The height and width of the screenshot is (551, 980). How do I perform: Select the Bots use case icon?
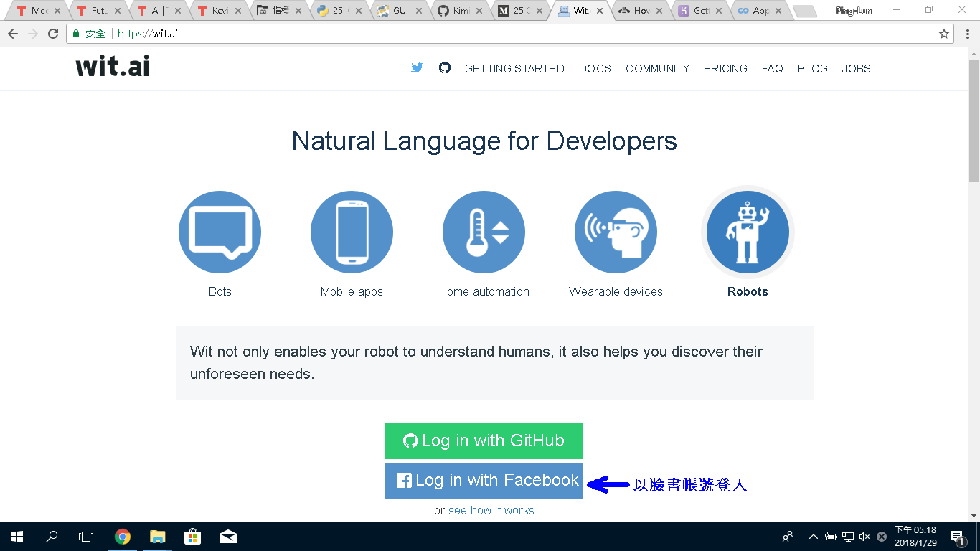220,232
